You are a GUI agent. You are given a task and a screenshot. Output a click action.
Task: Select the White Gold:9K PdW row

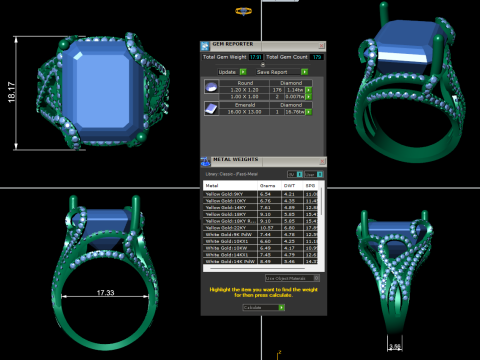point(260,234)
